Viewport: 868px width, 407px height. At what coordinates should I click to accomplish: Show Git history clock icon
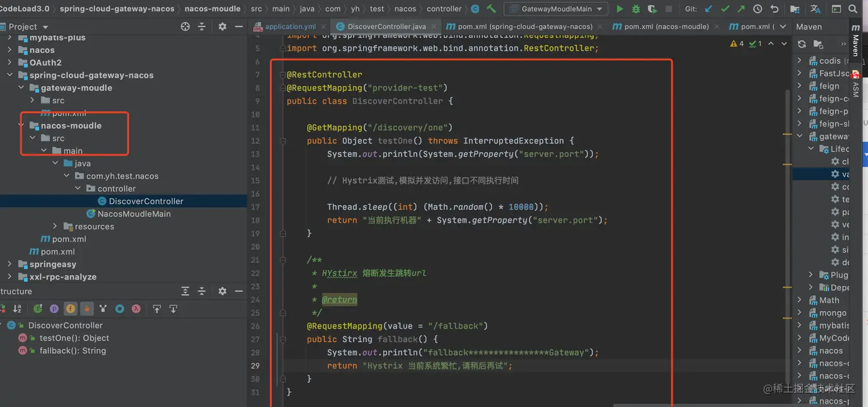coord(758,9)
